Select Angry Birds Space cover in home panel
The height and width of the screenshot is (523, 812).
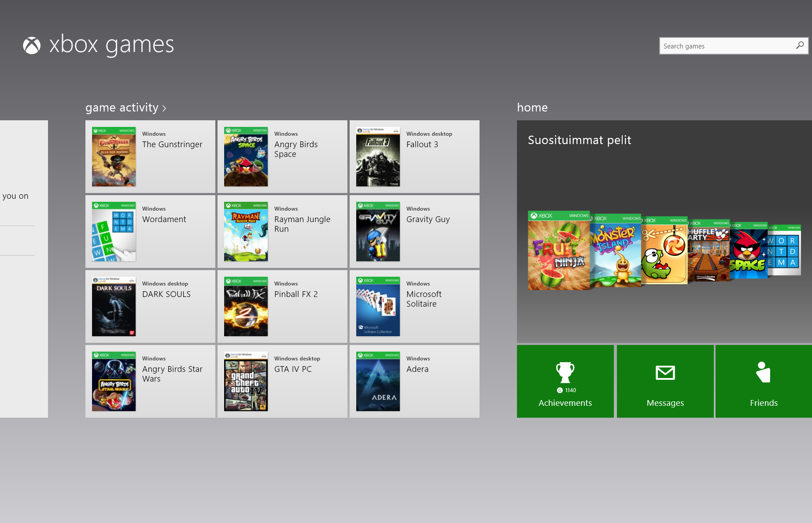click(749, 250)
